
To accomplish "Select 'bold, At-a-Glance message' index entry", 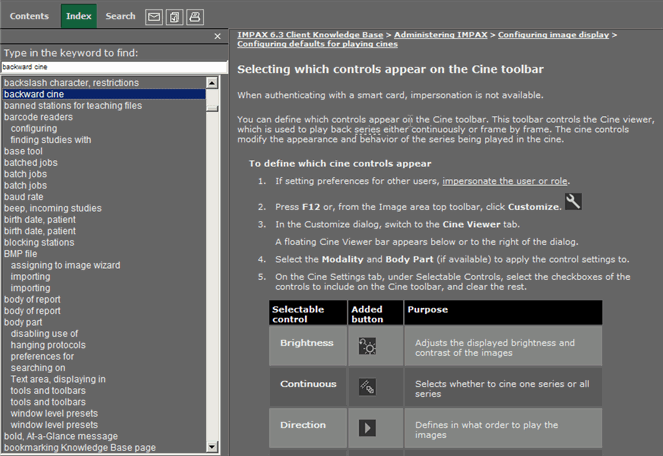I will click(61, 436).
